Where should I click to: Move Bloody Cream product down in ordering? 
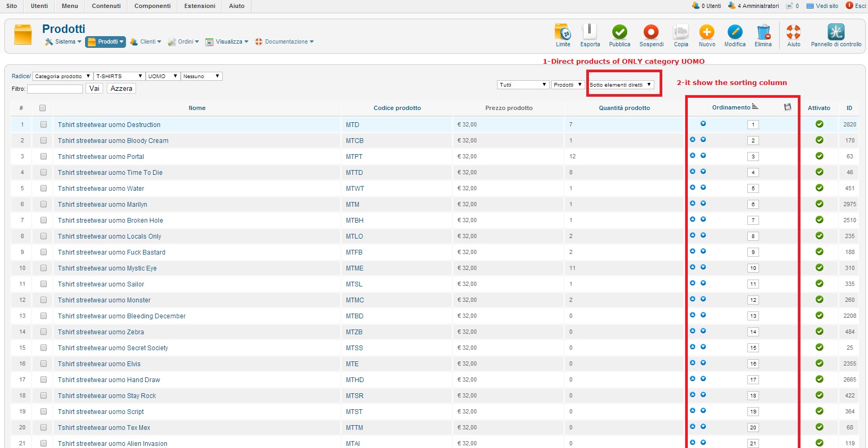pos(703,140)
